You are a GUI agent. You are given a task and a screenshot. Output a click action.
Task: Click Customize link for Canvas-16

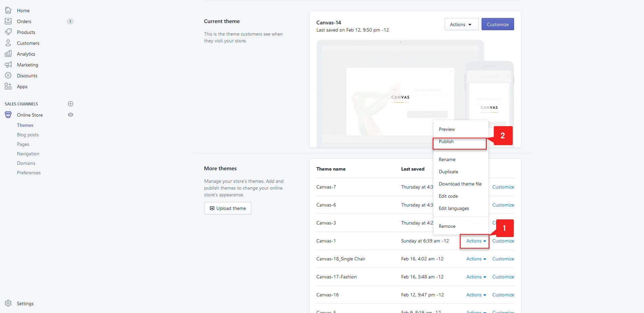tap(503, 295)
